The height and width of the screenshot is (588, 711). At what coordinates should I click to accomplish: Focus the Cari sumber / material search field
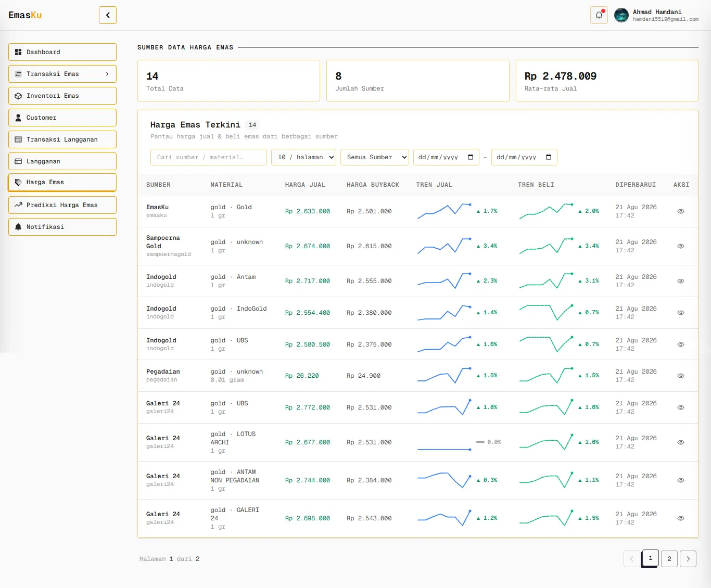[x=209, y=157]
